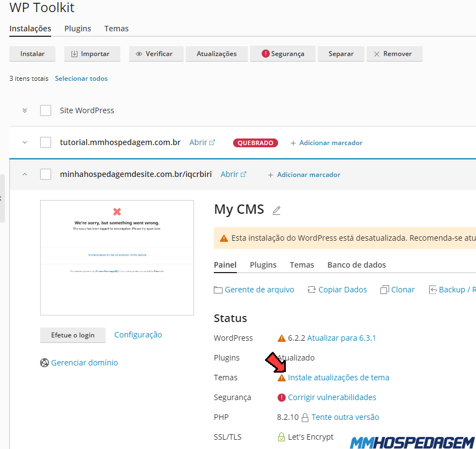
Task: Tick the Site WordPress header checkbox
Action: pyautogui.click(x=46, y=110)
